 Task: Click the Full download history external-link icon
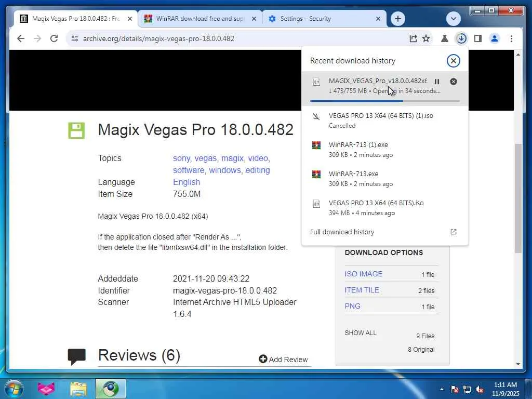[453, 232]
